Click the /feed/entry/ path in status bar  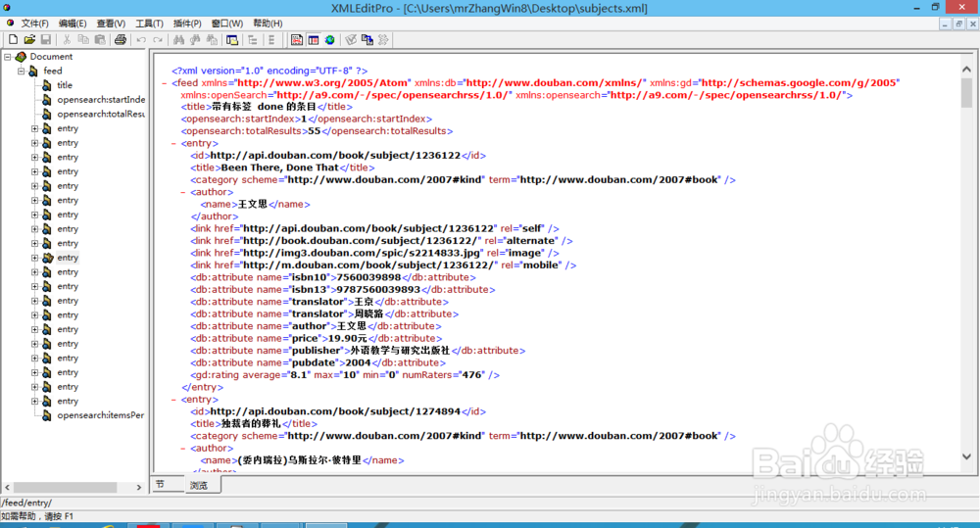coord(26,503)
